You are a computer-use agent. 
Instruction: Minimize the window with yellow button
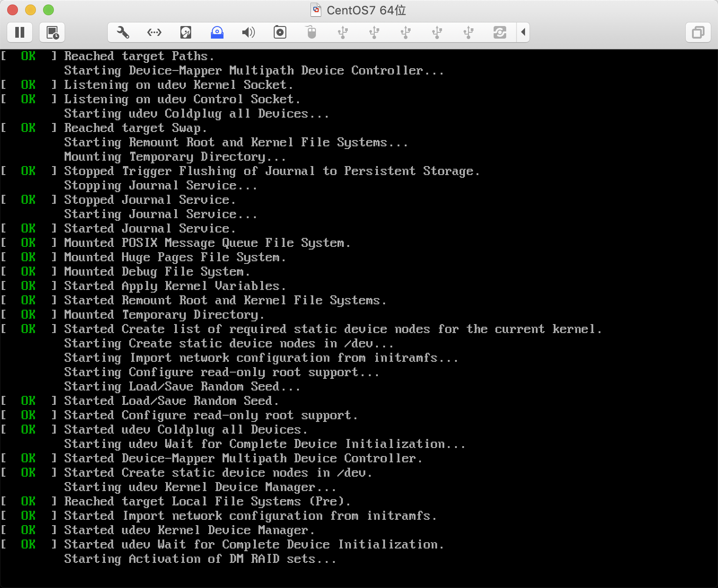coord(31,10)
